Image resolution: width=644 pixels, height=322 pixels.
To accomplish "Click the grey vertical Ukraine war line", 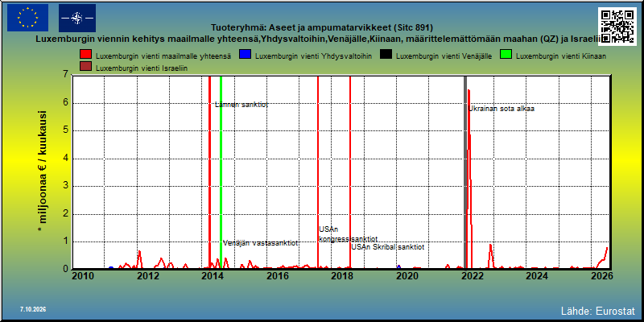I will point(465,172).
